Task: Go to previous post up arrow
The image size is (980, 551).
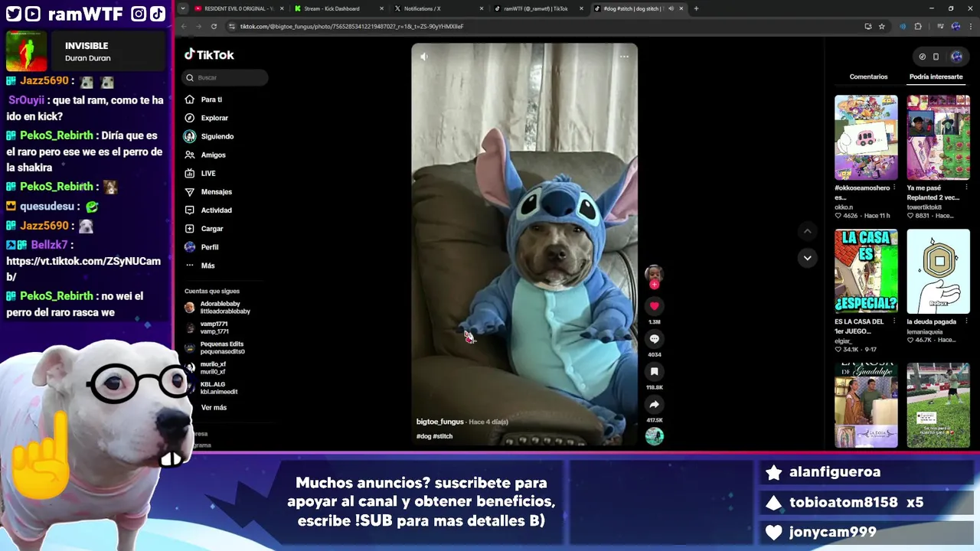Action: click(807, 231)
